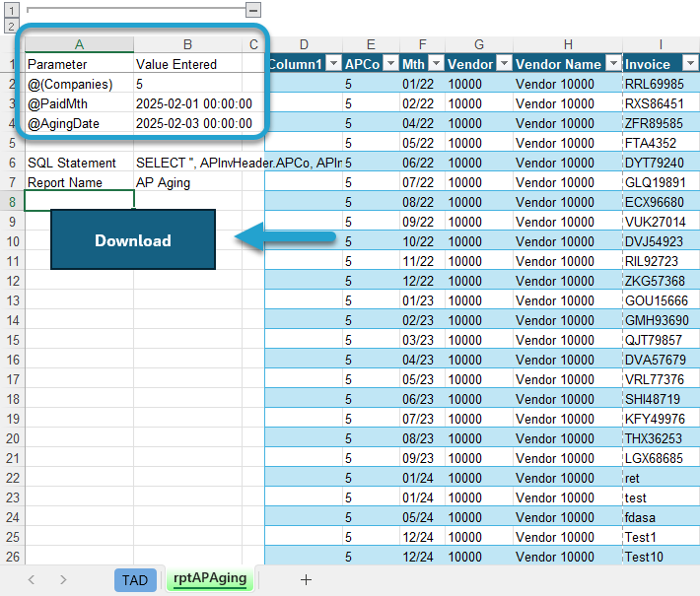Select column A header
Image resolution: width=700 pixels, height=596 pixels.
point(79,44)
